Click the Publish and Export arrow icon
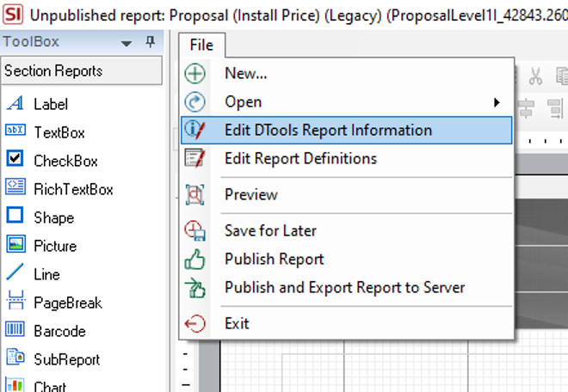 [194, 288]
